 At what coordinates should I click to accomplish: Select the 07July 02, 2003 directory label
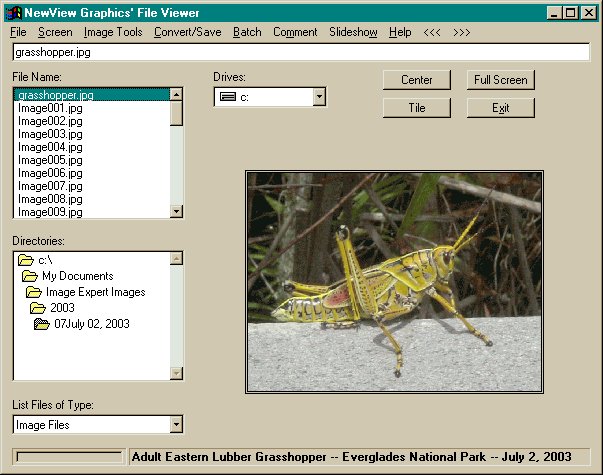click(x=92, y=324)
